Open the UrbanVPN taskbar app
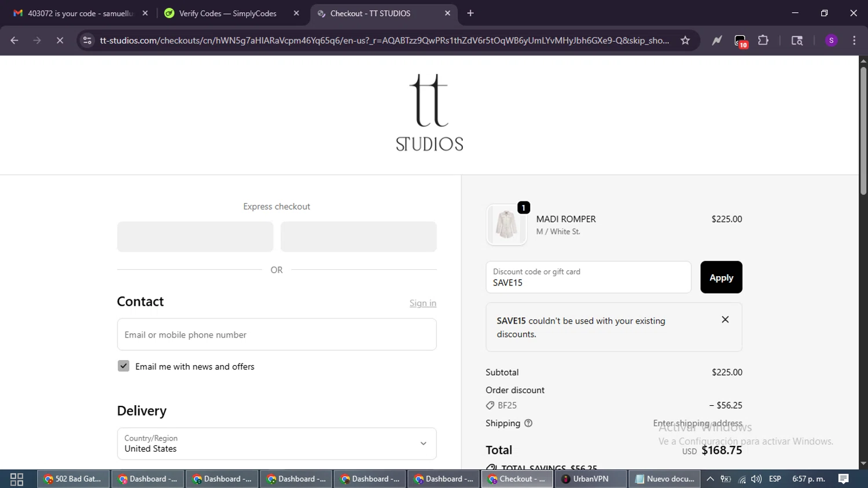The height and width of the screenshot is (488, 868). tap(591, 479)
